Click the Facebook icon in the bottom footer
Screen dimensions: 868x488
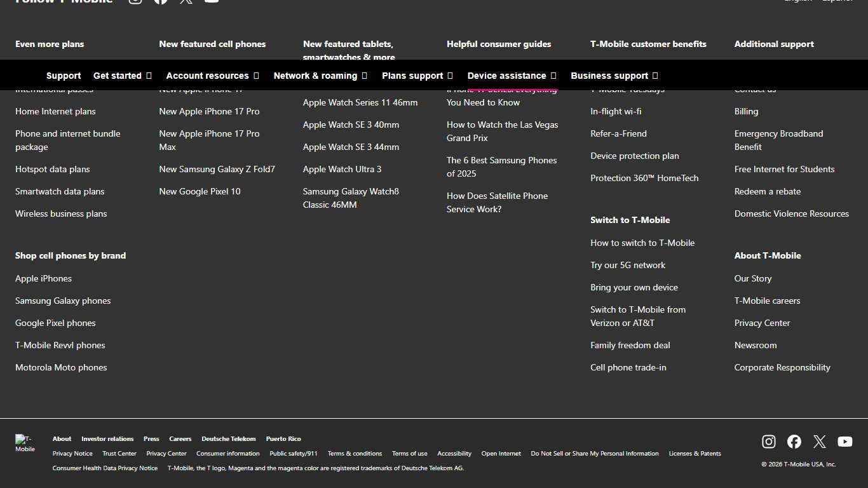794,441
